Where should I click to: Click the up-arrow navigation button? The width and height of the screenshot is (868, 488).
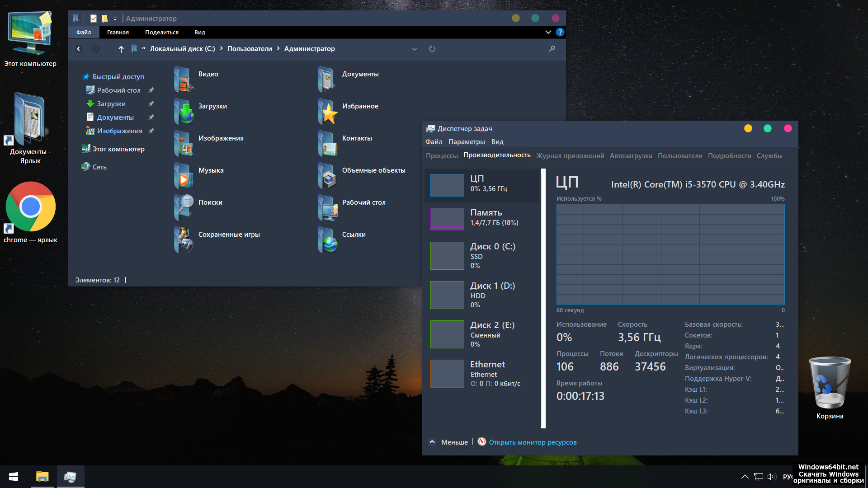121,49
